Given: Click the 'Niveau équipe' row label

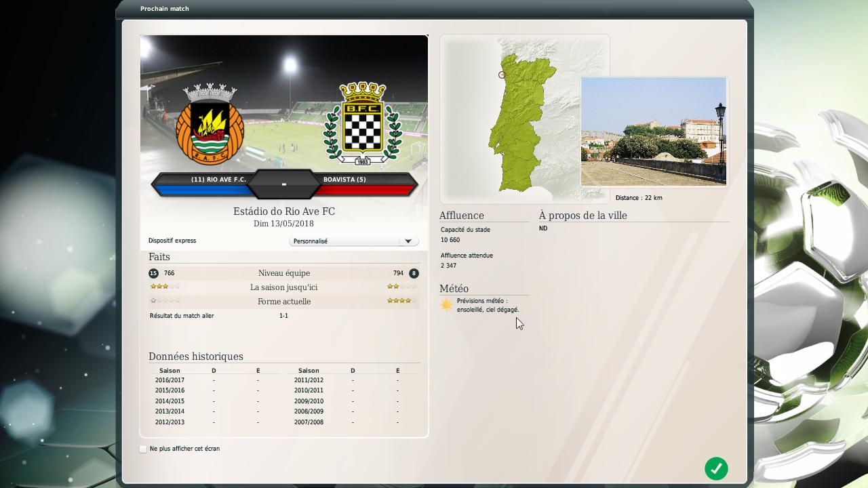Looking at the screenshot, I should pyautogui.click(x=284, y=273).
